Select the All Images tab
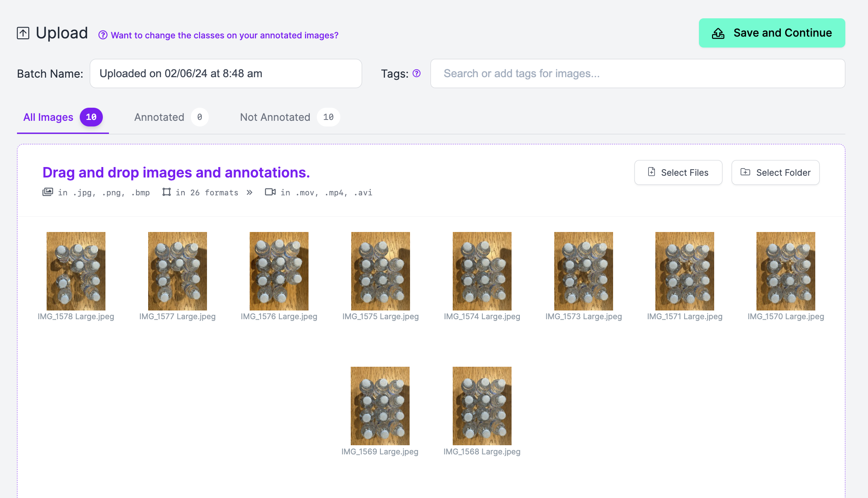Viewport: 868px width, 498px height. tap(48, 117)
